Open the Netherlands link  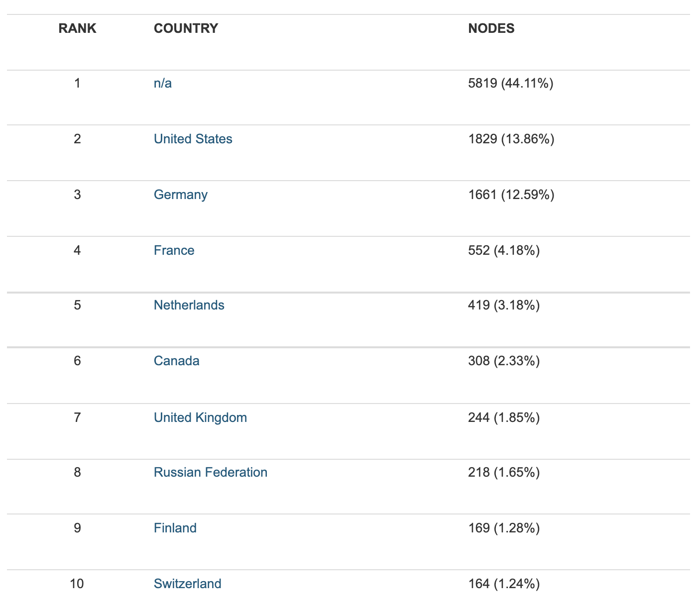(189, 305)
